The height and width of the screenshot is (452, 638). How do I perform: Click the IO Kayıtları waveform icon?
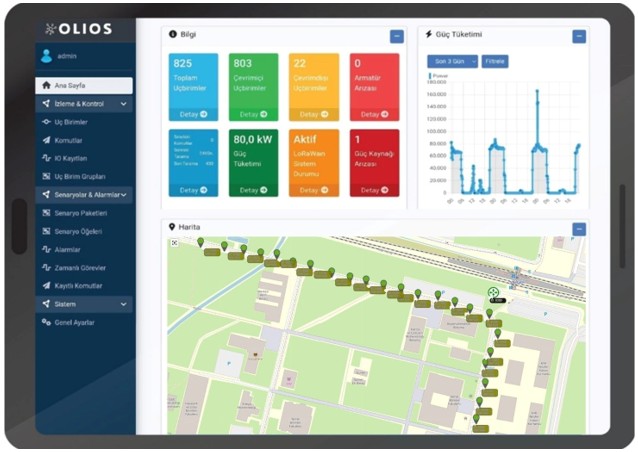point(46,159)
